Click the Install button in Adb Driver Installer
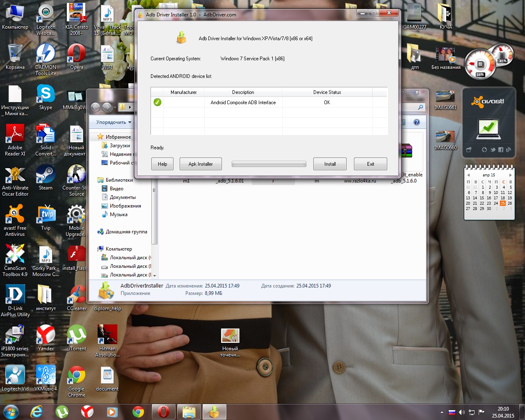 coord(330,164)
